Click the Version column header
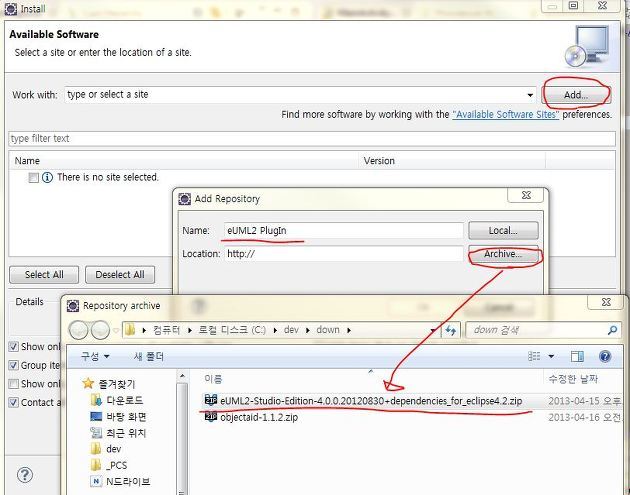The height and width of the screenshot is (495, 630). point(452,161)
